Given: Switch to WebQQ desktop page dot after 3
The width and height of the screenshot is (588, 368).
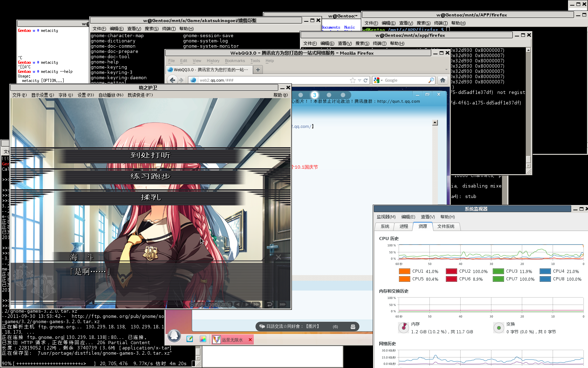Looking at the screenshot, I should (329, 95).
